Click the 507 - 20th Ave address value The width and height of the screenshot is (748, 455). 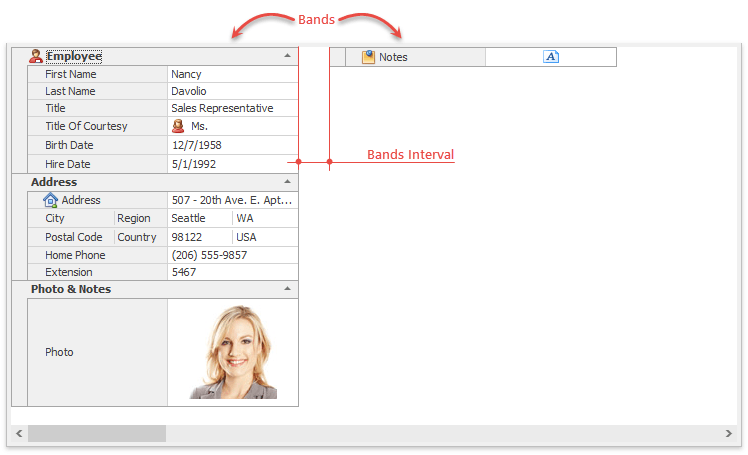click(x=232, y=200)
